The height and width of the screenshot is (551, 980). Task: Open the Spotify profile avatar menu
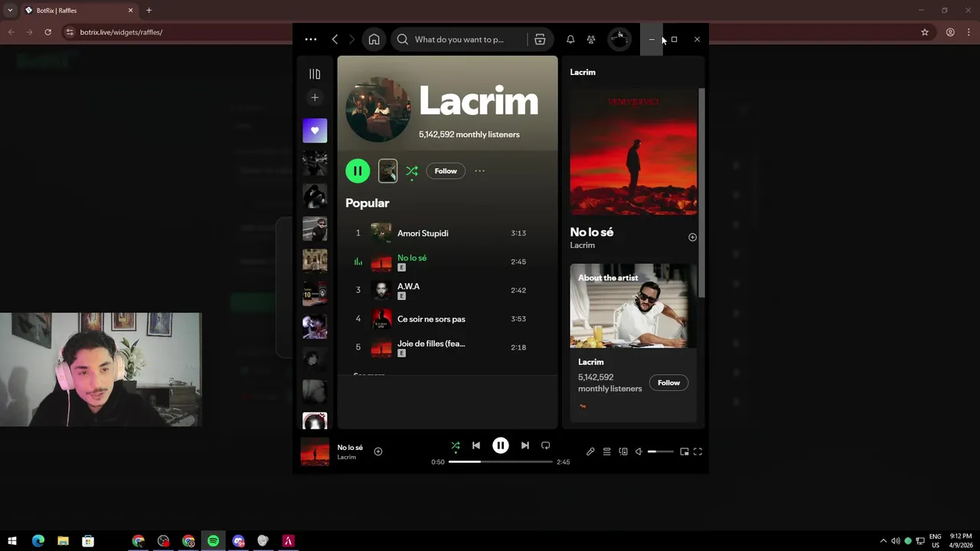(x=619, y=39)
